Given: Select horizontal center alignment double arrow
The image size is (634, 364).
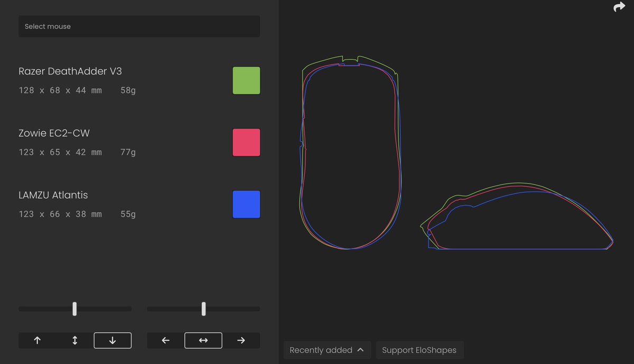Looking at the screenshot, I should pos(203,341).
